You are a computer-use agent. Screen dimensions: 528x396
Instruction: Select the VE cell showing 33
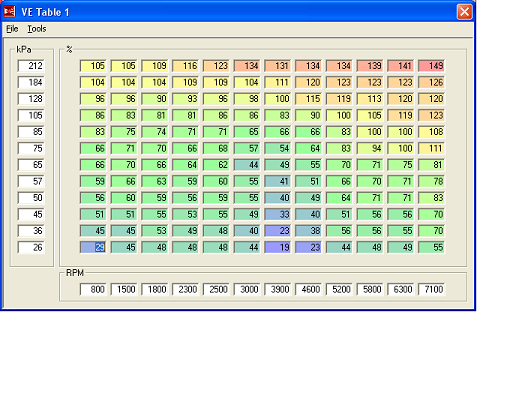(277, 214)
